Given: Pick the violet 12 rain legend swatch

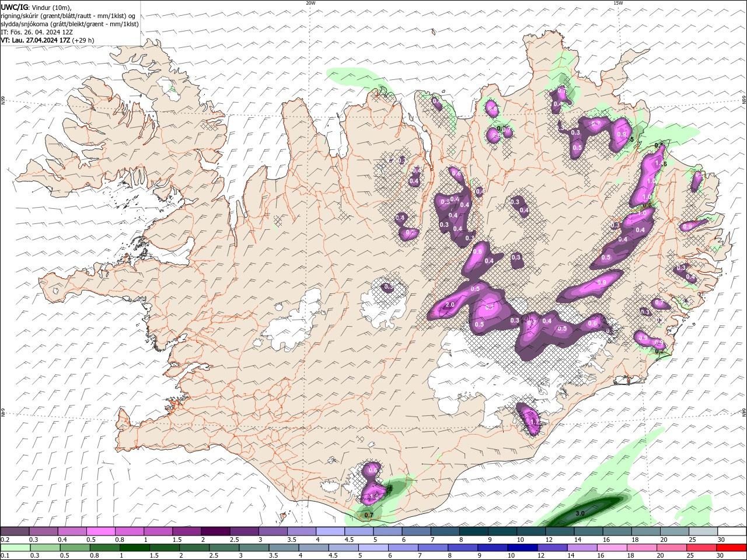Looking at the screenshot, I should [552, 548].
